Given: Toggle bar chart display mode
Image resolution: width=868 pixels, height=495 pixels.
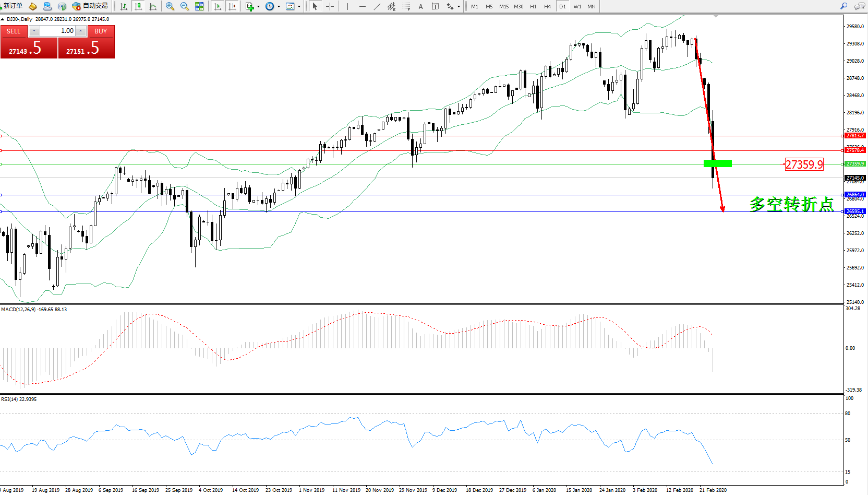Looking at the screenshot, I should [124, 6].
